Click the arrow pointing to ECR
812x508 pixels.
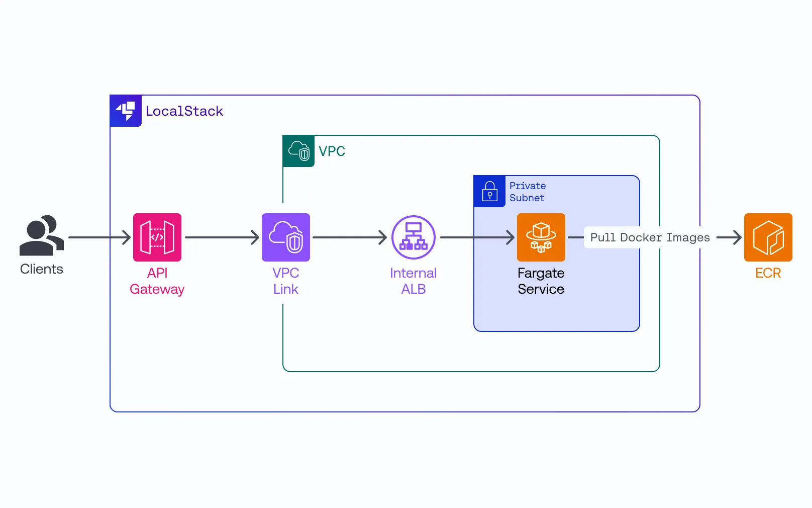click(x=728, y=237)
